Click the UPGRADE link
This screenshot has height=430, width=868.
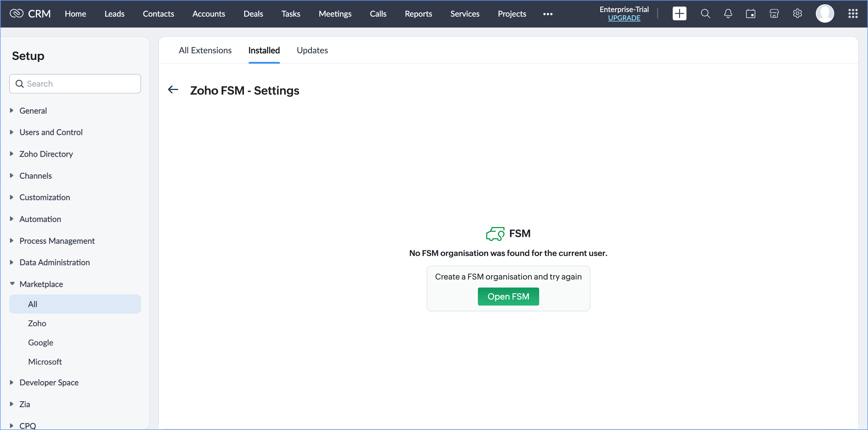pyautogui.click(x=624, y=18)
